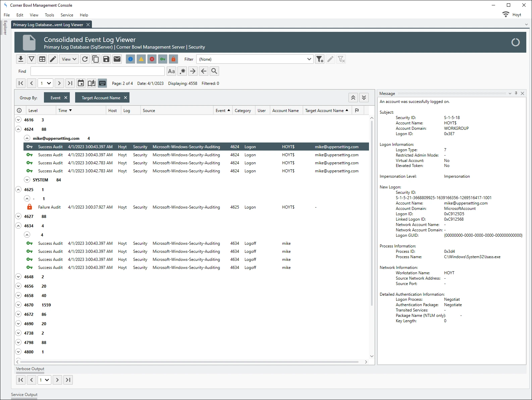The width and height of the screenshot is (532, 400).
Task: Click in the Find text field
Action: [x=97, y=71]
